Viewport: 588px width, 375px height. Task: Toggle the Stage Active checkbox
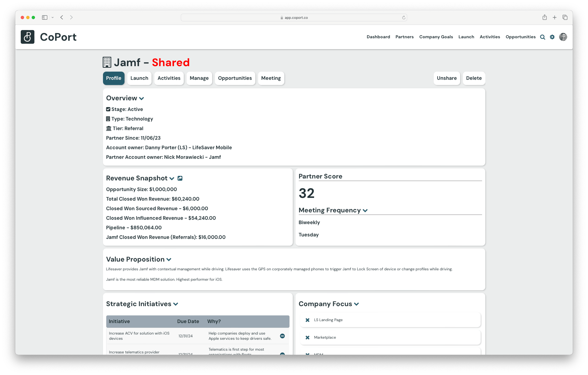click(108, 109)
